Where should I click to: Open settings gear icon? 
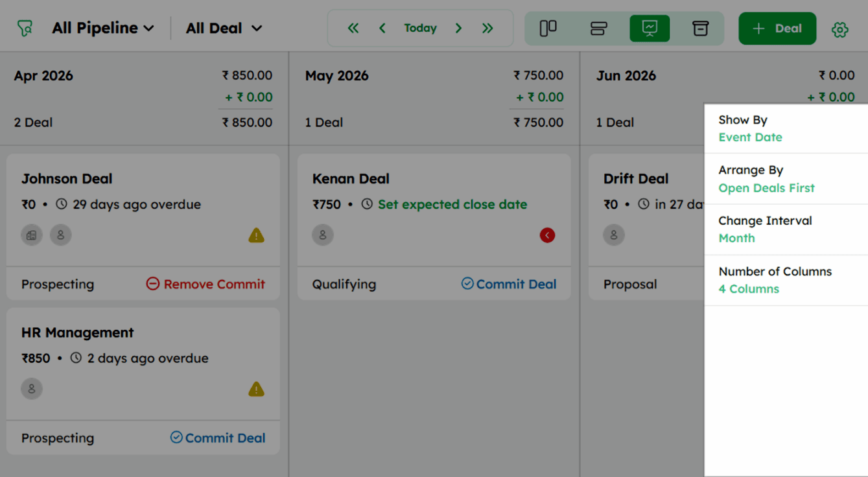tap(840, 29)
